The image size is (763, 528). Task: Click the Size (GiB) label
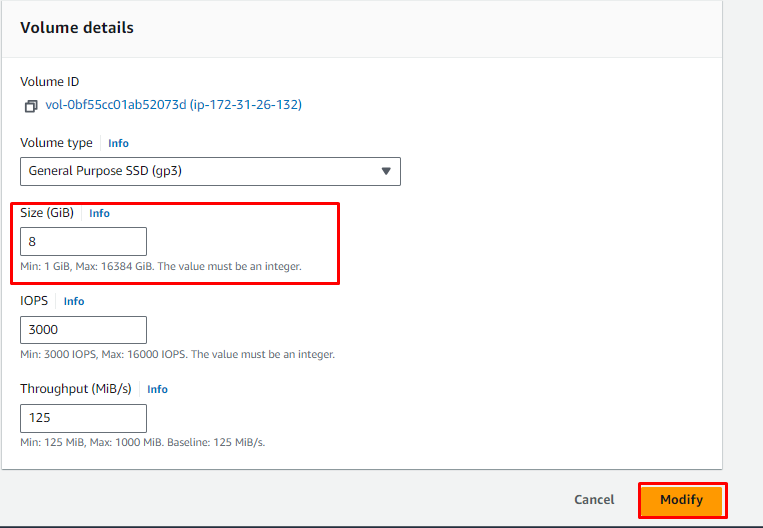(x=47, y=213)
